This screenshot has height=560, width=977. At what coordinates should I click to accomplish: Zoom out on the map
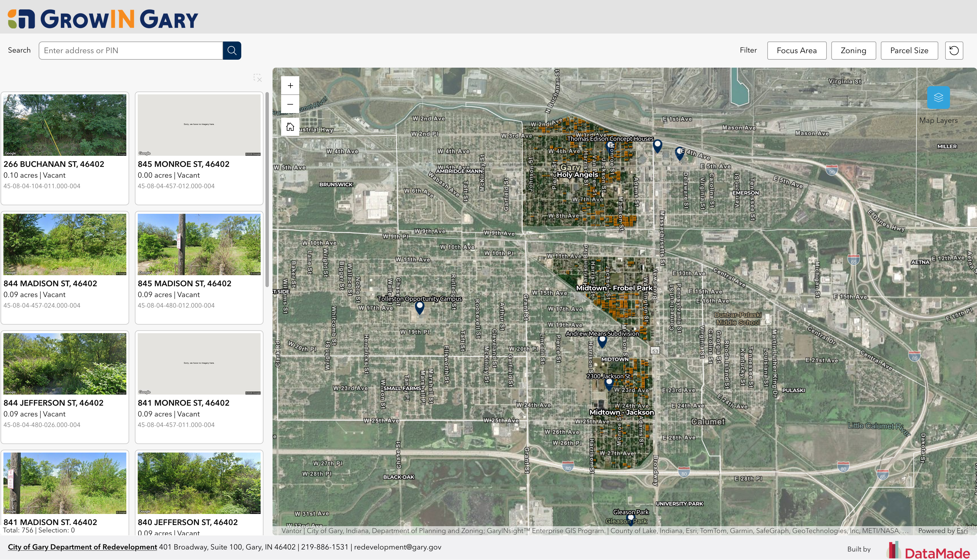pos(290,104)
